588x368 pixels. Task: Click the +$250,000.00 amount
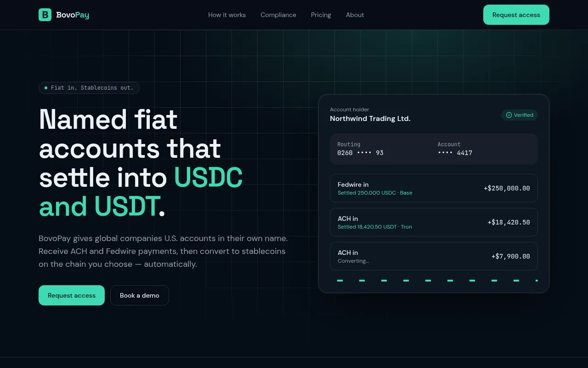507,188
